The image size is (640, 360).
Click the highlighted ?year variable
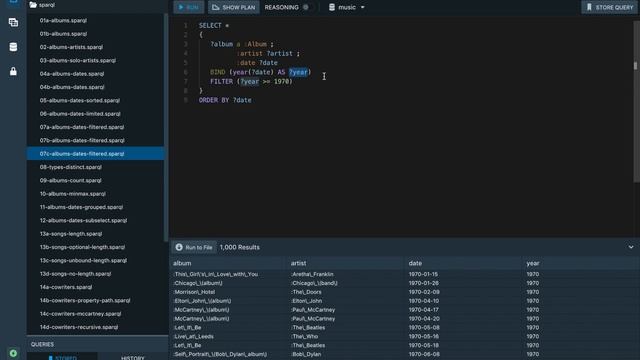tap(298, 72)
